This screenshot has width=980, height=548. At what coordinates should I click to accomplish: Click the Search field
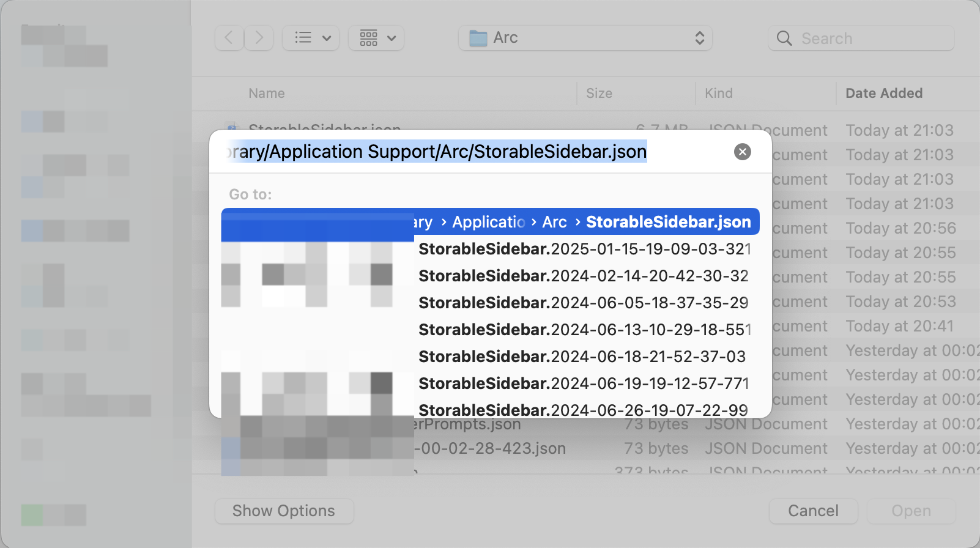pos(861,38)
